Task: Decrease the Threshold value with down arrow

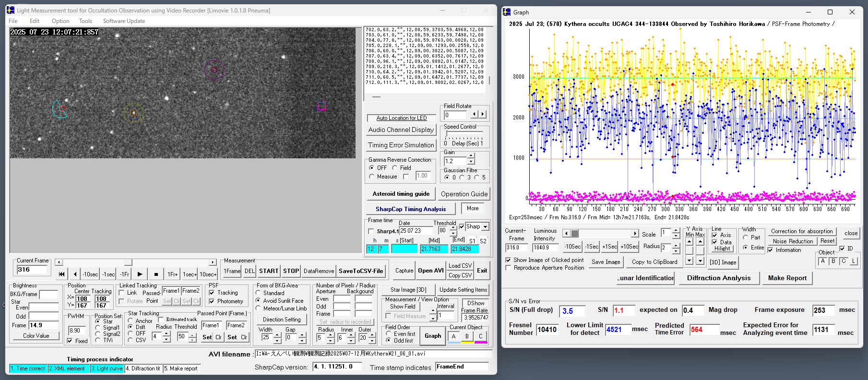Action: pos(453,233)
